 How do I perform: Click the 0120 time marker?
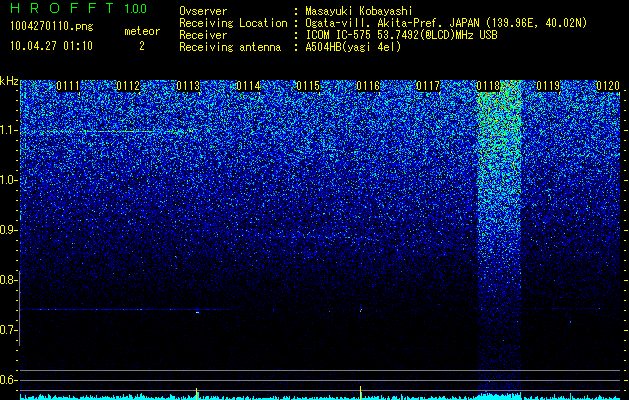tap(608, 86)
